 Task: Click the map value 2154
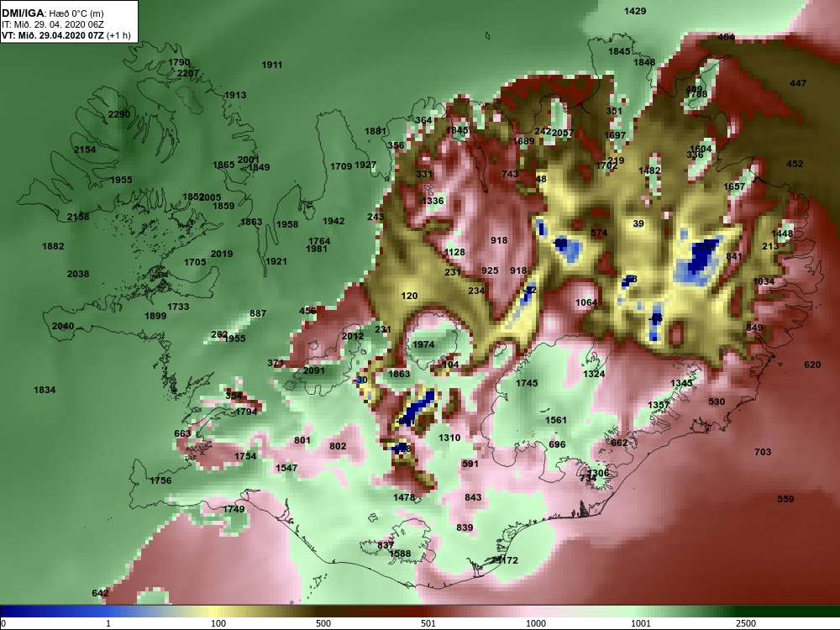(x=85, y=150)
